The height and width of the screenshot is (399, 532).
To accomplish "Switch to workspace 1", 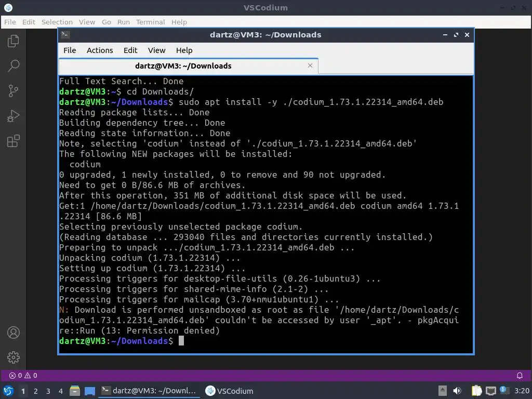I will tap(23, 391).
